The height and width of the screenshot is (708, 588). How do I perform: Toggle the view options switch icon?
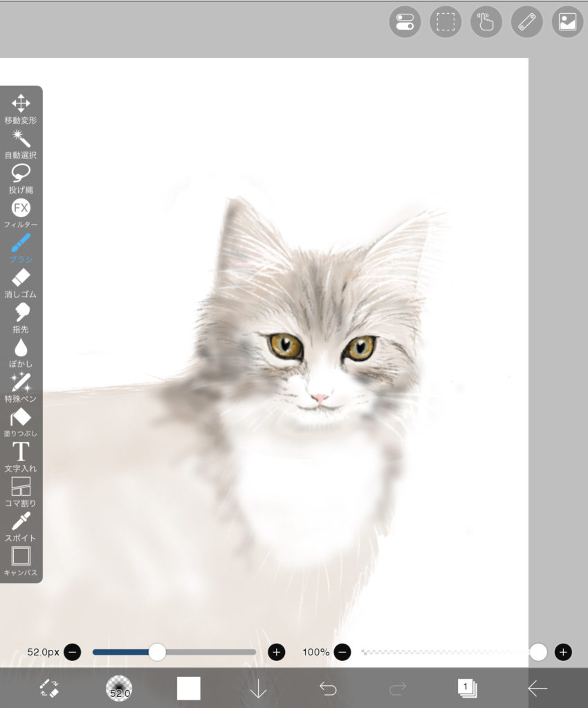pos(405,22)
